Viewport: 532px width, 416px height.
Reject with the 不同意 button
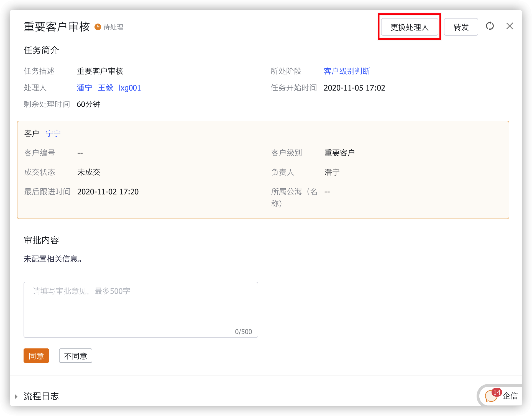(x=75, y=356)
